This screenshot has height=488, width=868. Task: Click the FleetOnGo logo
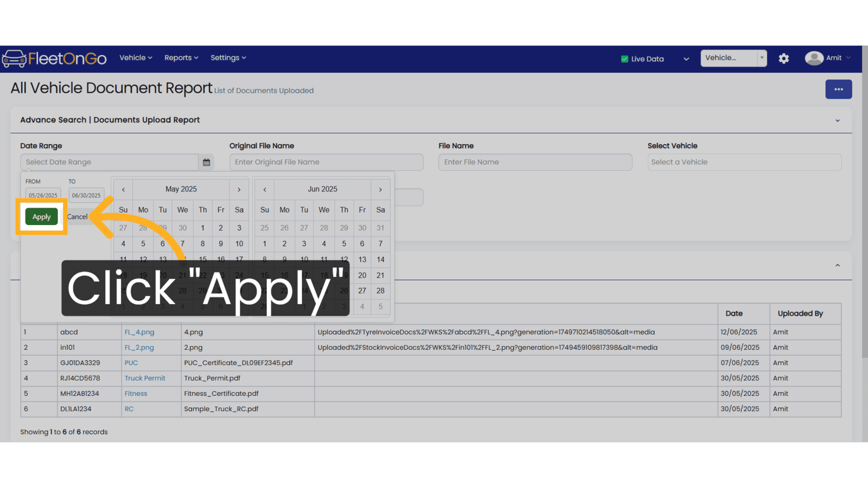(54, 58)
